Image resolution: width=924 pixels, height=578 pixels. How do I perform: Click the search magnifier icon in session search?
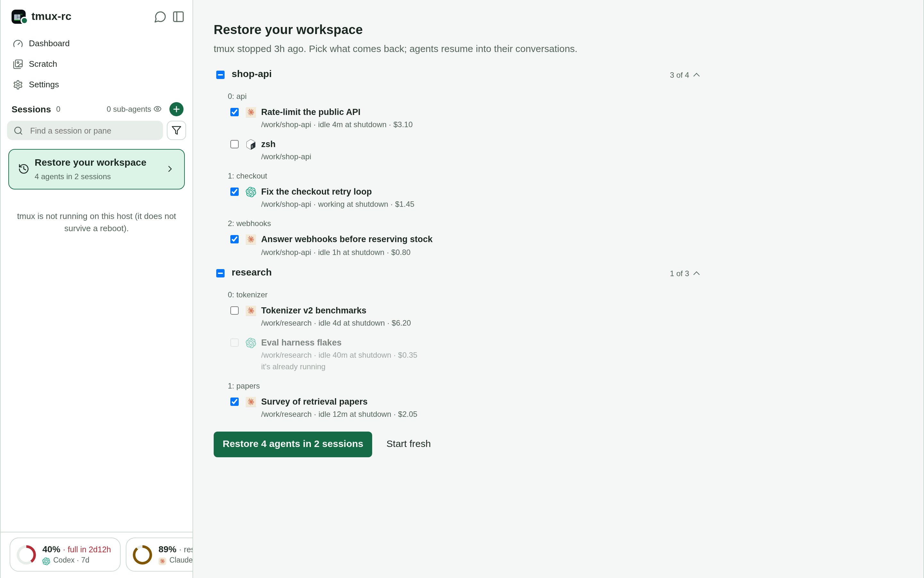click(x=18, y=131)
